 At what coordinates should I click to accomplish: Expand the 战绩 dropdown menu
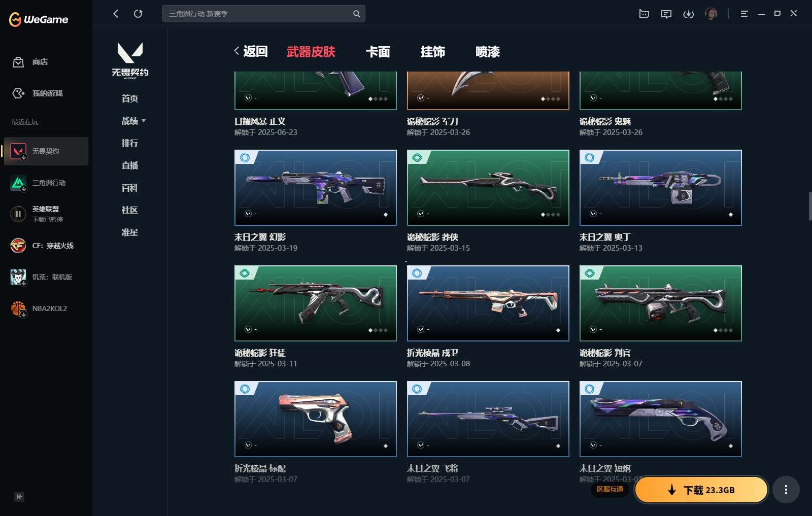(133, 121)
